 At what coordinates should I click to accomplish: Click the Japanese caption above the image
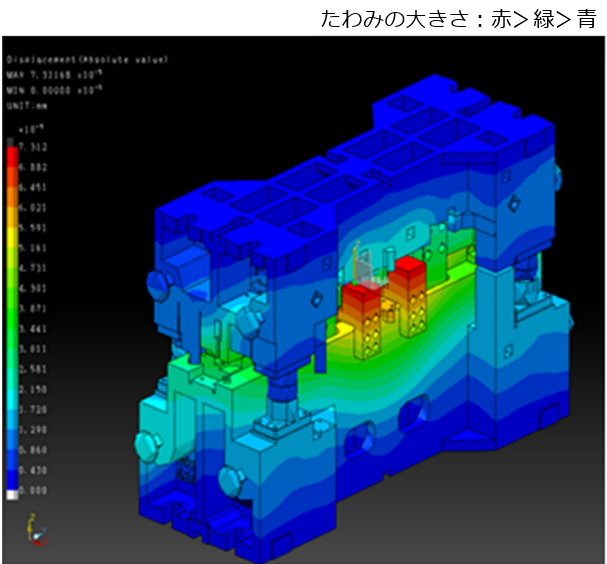(x=459, y=18)
